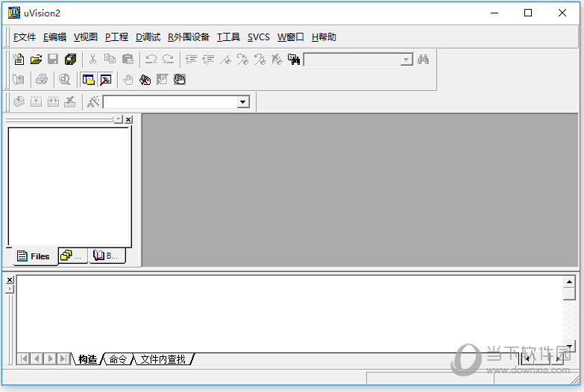Viewport: 584px width, 392px height.
Task: Click the next-tab navigation arrow in output
Action: coord(50,359)
